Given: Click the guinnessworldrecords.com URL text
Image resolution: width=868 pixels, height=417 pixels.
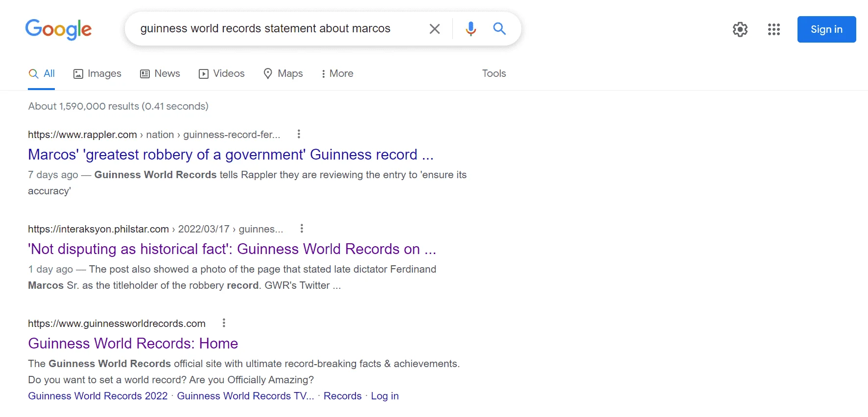Looking at the screenshot, I should click(x=117, y=324).
